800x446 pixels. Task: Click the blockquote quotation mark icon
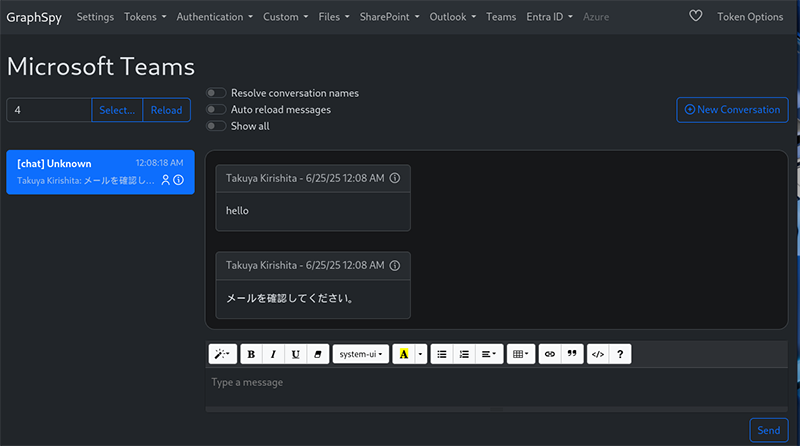pos(572,354)
